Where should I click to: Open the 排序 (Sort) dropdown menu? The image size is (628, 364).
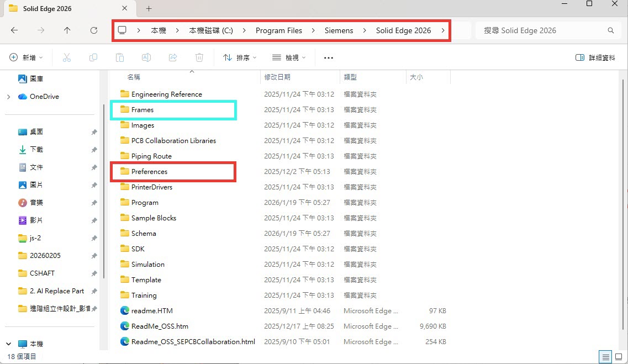point(240,57)
